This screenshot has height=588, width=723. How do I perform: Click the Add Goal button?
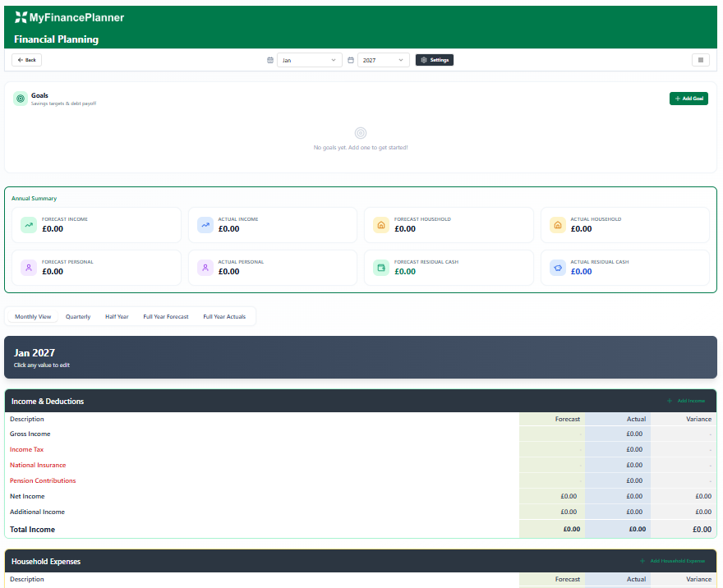688,99
